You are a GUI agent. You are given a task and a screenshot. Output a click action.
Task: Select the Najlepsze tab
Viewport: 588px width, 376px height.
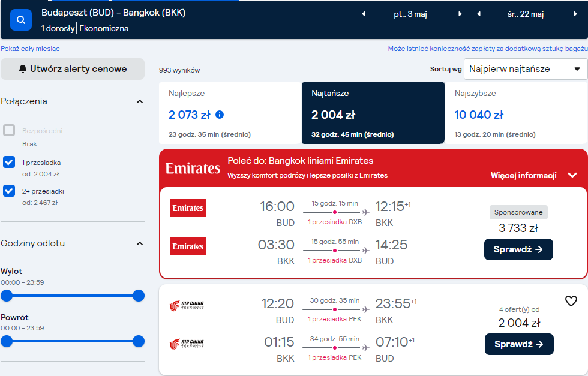pyautogui.click(x=230, y=113)
